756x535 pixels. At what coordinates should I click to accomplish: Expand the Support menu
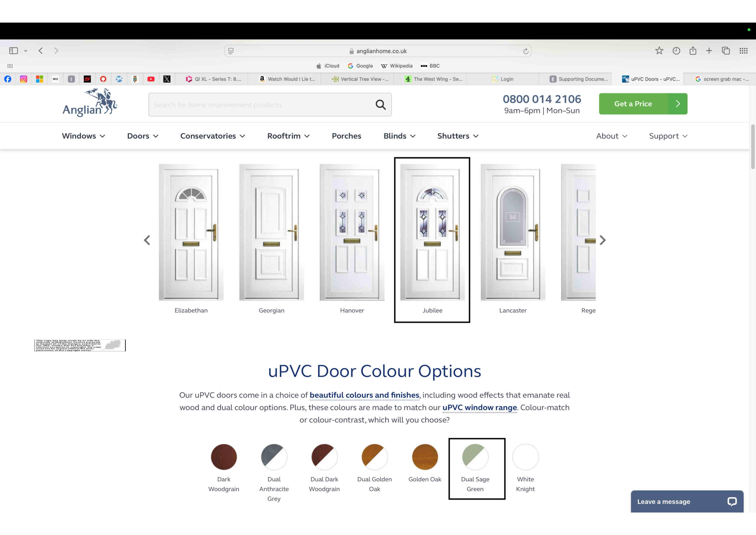[668, 136]
